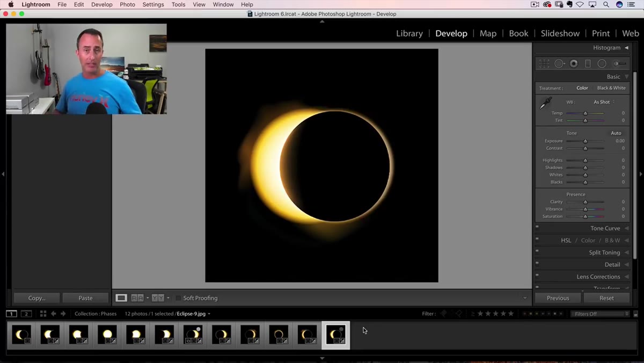The width and height of the screenshot is (644, 363).
Task: Collapse the right panel group arrow
Action: click(641, 174)
